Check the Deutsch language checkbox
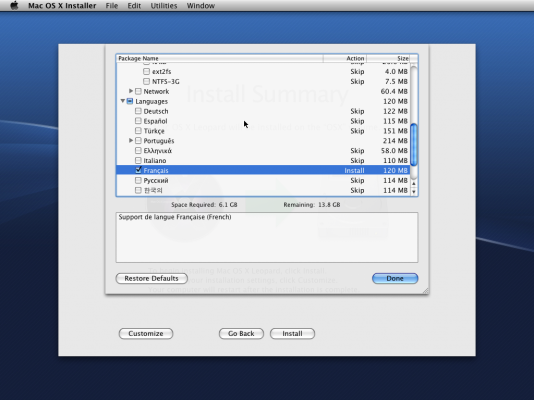This screenshot has width=534, height=400. (138, 111)
